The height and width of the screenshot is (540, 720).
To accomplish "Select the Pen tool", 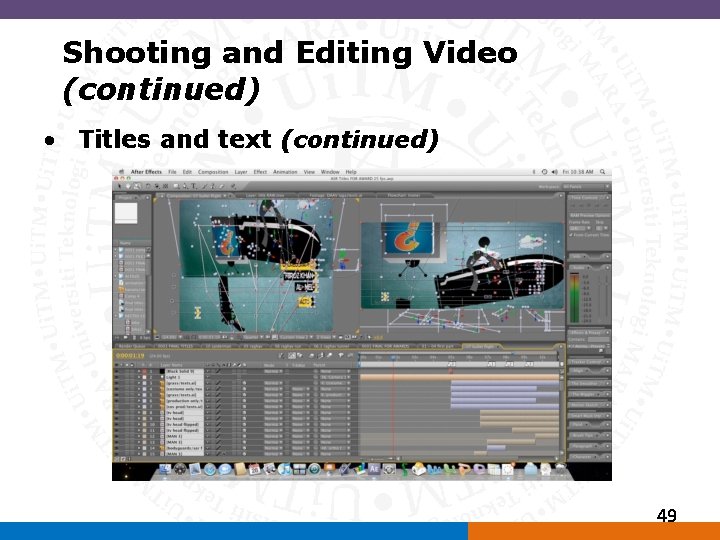I will tap(185, 186).
